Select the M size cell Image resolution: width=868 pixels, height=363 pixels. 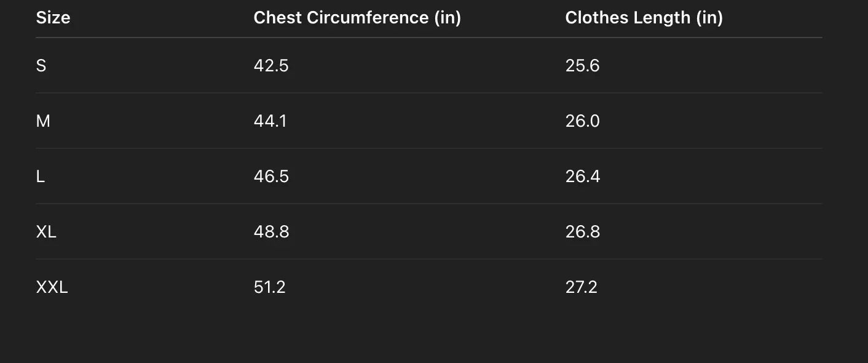(43, 121)
